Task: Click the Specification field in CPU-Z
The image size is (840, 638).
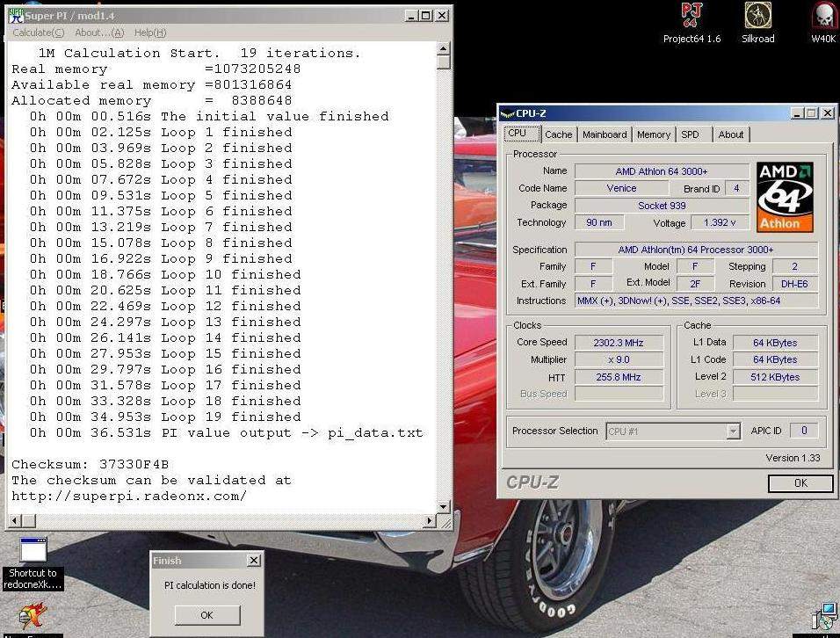Action: point(697,250)
